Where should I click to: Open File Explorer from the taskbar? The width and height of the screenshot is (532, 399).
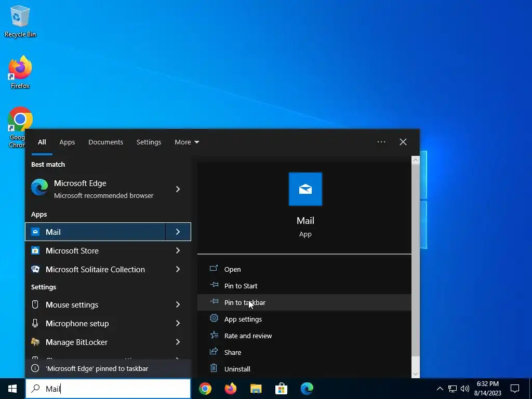256,389
